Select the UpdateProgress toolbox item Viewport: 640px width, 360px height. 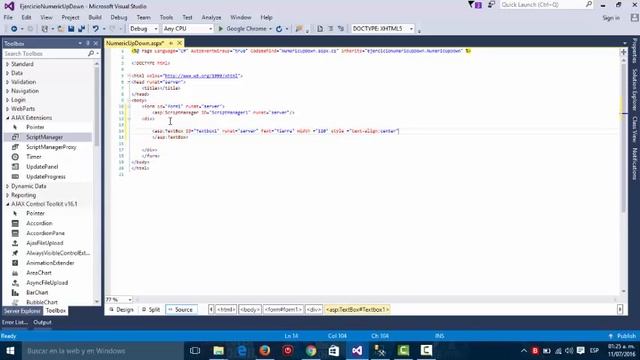(47, 177)
